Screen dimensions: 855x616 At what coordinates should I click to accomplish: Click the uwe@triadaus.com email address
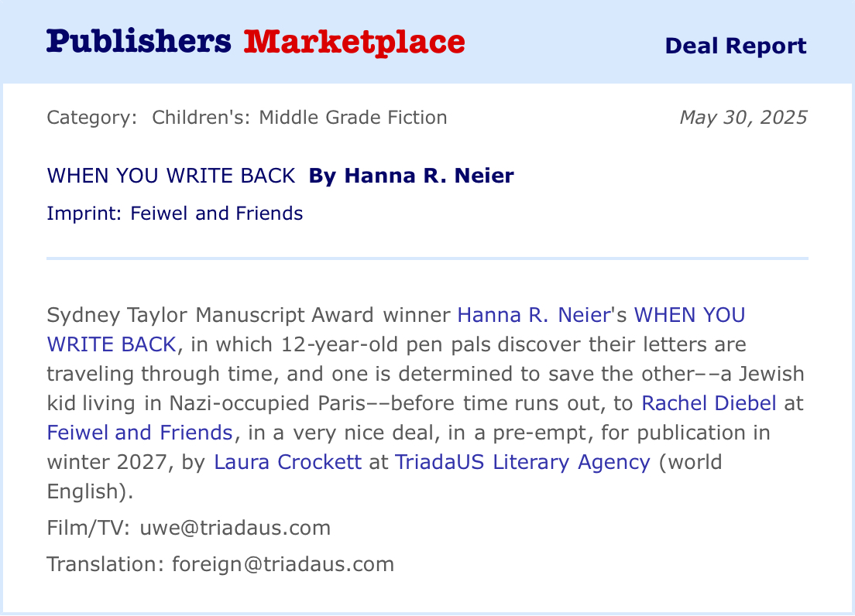[235, 528]
